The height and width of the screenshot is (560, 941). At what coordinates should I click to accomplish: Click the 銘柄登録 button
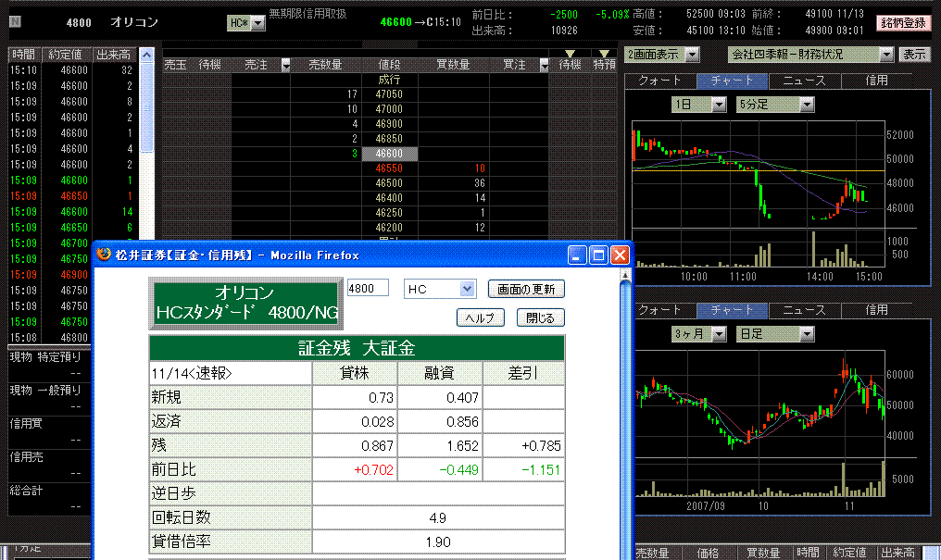(903, 23)
